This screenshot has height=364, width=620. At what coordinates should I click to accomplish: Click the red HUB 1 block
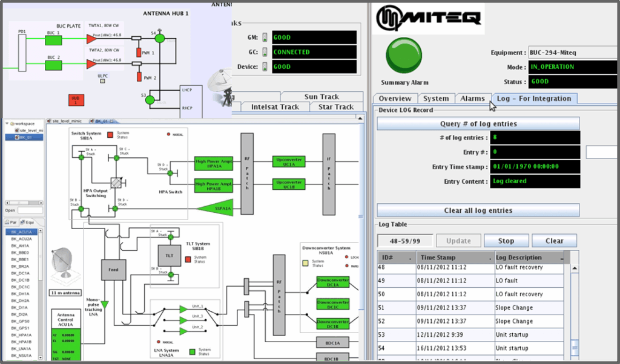click(76, 100)
